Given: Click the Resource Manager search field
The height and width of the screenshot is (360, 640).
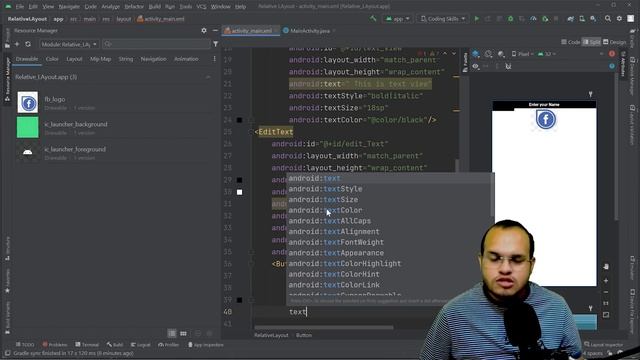Looking at the screenshot, I should (157, 44).
